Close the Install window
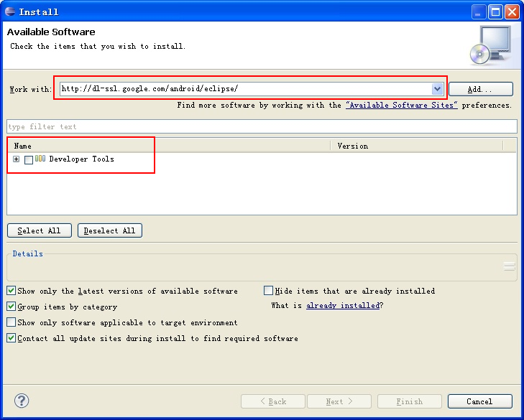524x420 pixels. tap(512, 12)
